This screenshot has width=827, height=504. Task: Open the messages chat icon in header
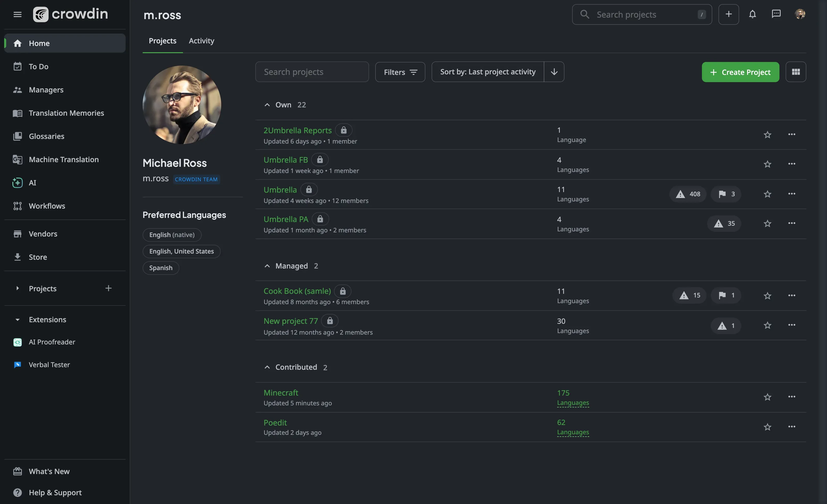tap(776, 14)
